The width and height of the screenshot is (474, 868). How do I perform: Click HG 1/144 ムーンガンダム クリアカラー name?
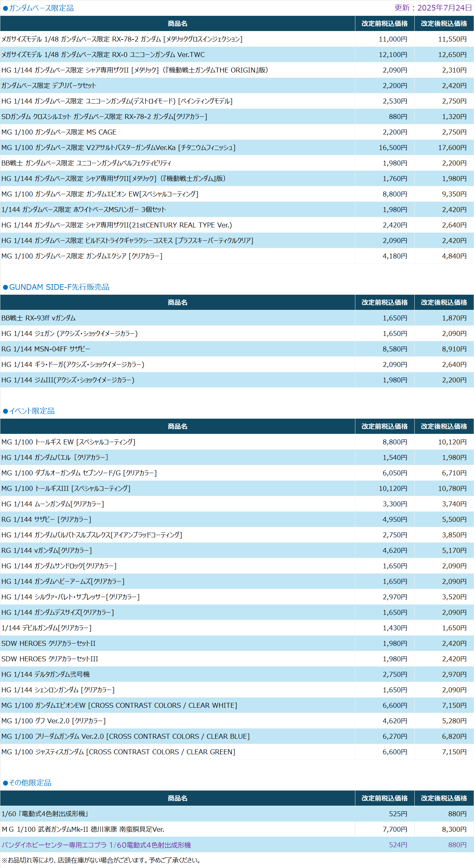coord(52,504)
